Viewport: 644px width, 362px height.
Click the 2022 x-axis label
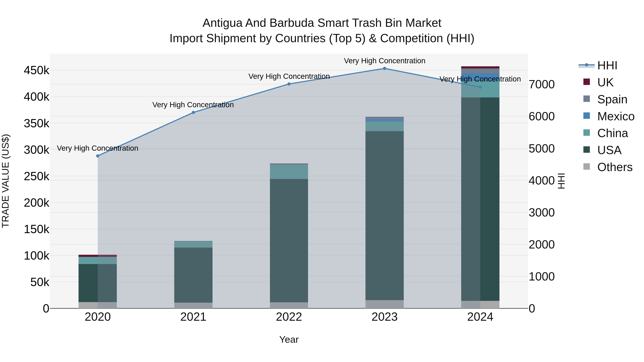[289, 317]
